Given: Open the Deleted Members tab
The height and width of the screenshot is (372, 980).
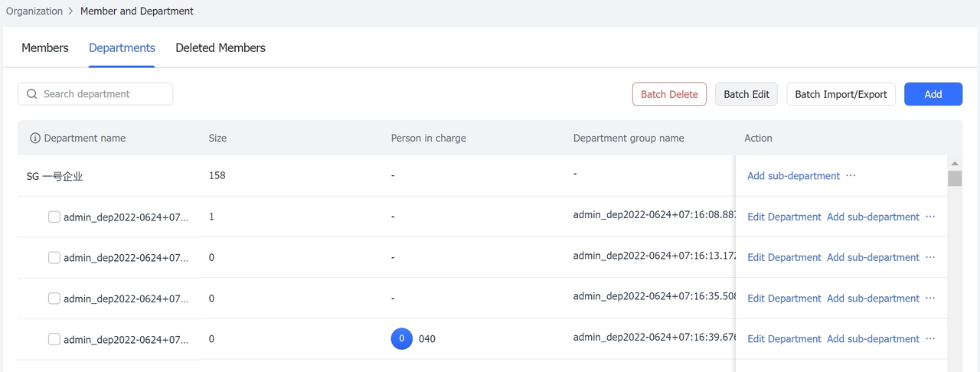Looking at the screenshot, I should (220, 47).
